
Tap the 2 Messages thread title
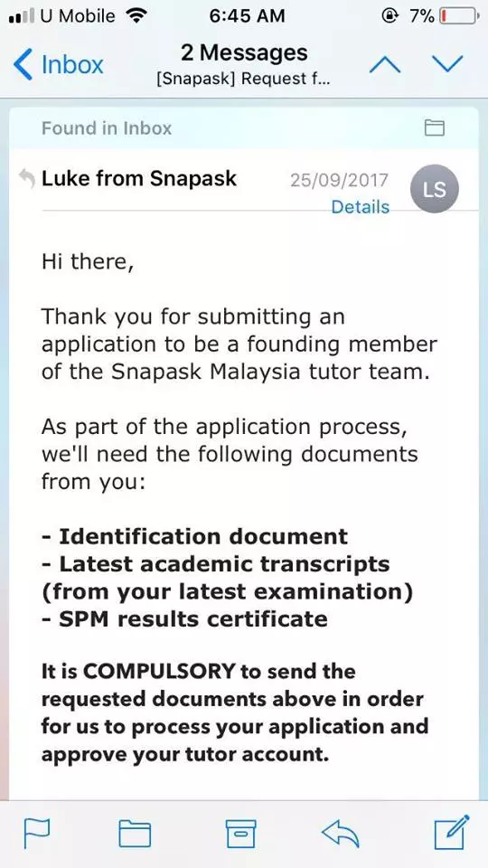coord(244,53)
